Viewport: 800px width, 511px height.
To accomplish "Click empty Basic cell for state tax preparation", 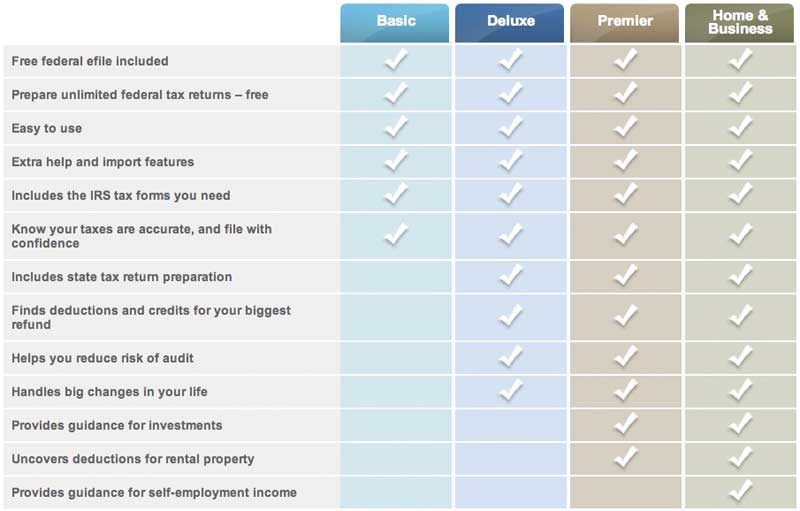I will (x=396, y=277).
